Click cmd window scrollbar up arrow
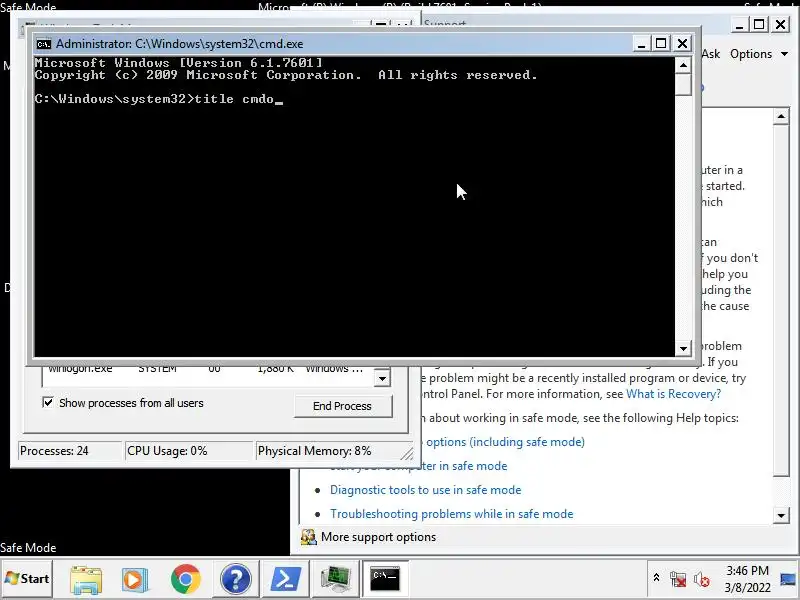Viewport: 800px width, 600px height. (683, 65)
